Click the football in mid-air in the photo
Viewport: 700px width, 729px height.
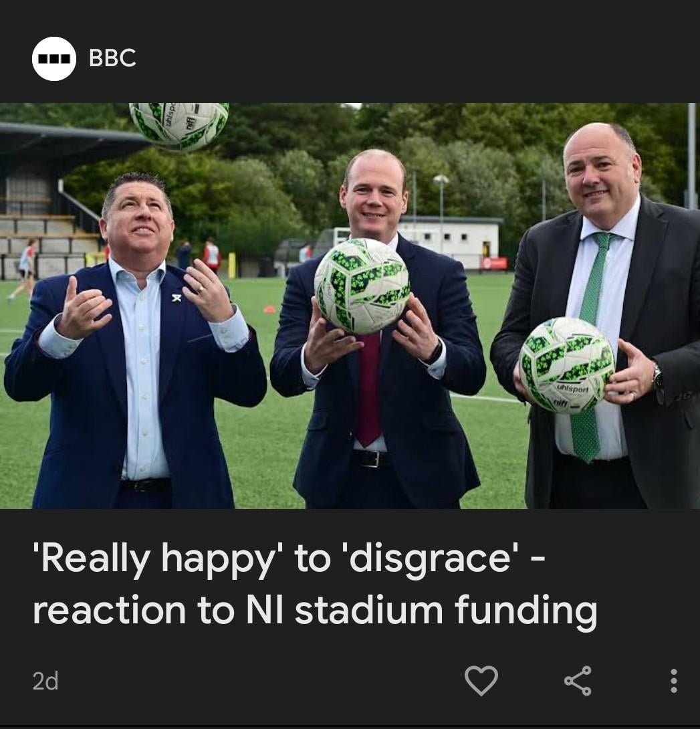pos(179,124)
